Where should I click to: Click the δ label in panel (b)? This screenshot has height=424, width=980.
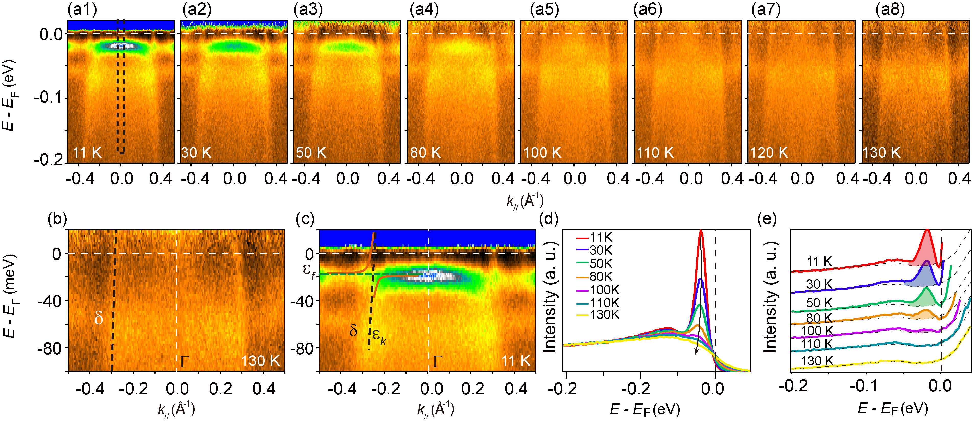[x=99, y=318]
